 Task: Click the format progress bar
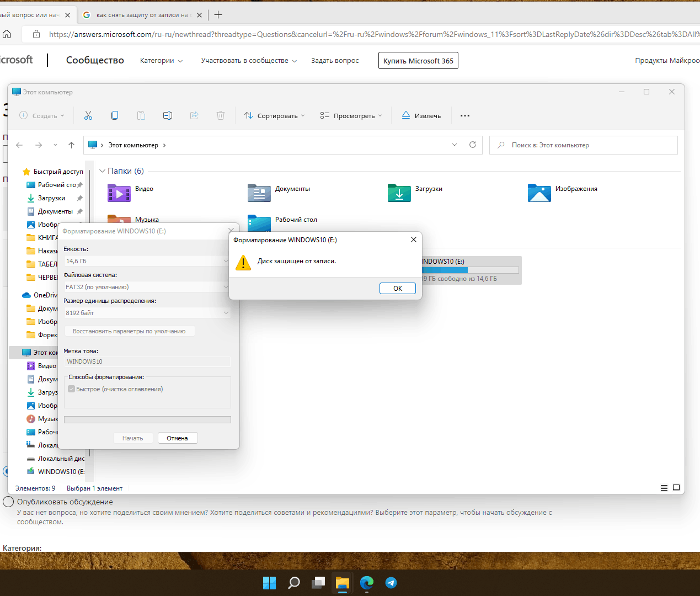[147, 419]
